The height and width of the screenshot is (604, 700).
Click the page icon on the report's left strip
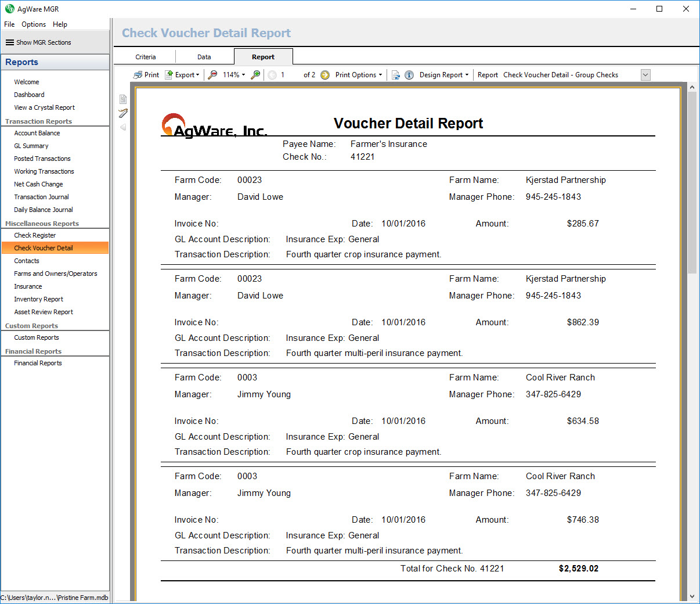[123, 99]
